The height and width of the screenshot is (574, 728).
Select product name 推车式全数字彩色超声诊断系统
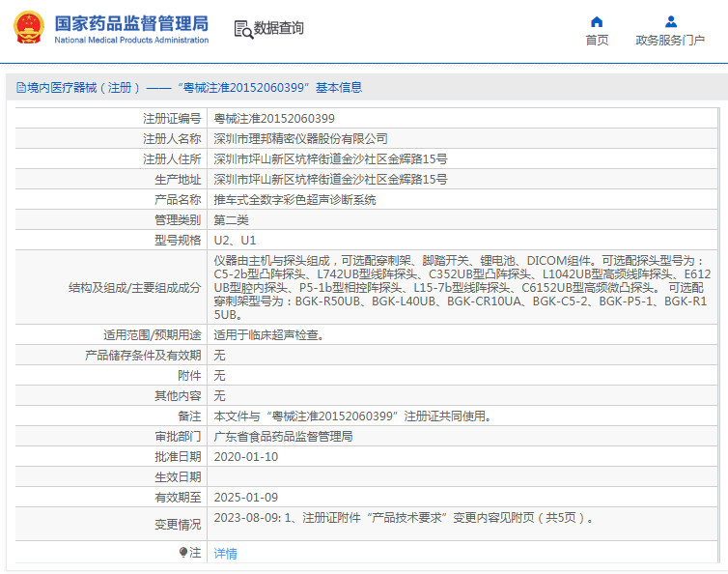point(294,200)
